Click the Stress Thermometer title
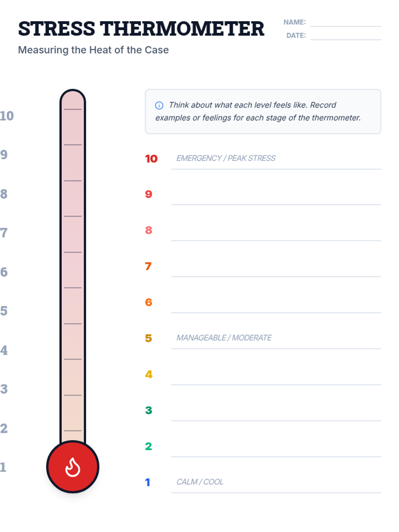399x532 pixels. (141, 29)
